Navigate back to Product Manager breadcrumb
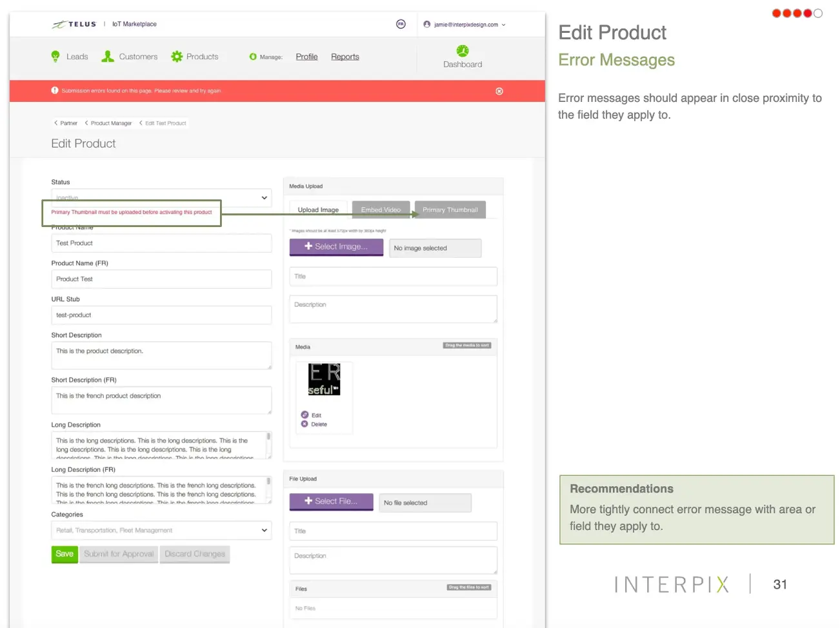Image resolution: width=840 pixels, height=628 pixels. point(110,123)
